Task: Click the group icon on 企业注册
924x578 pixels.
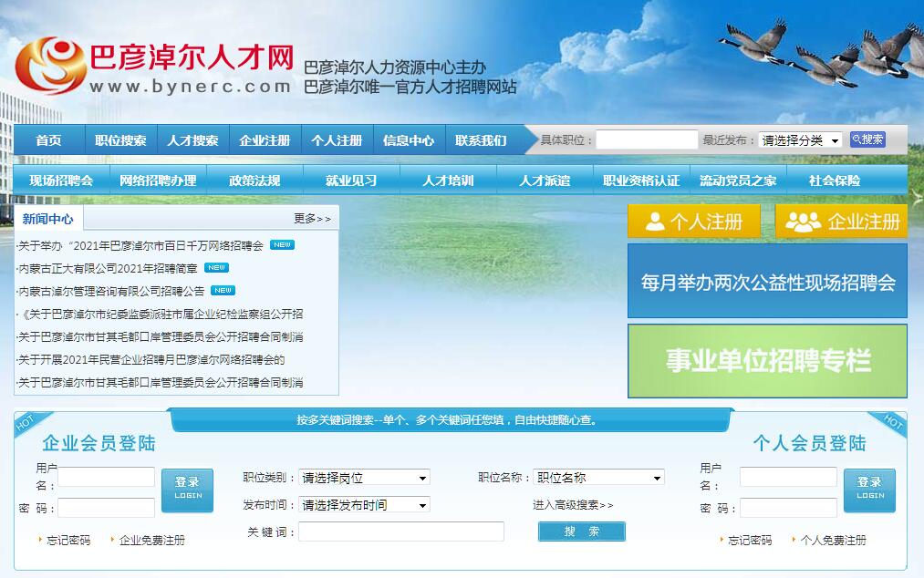Action: (x=803, y=222)
